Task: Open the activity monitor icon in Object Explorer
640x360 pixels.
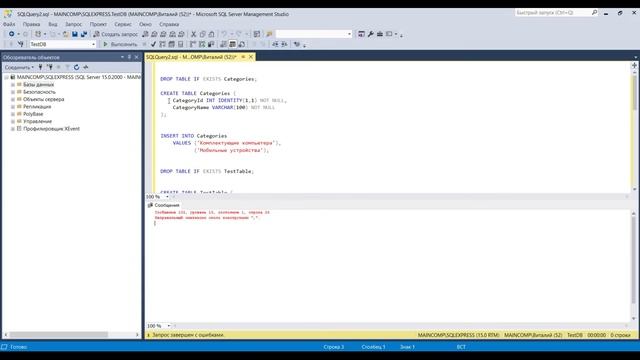Action: coord(86,67)
